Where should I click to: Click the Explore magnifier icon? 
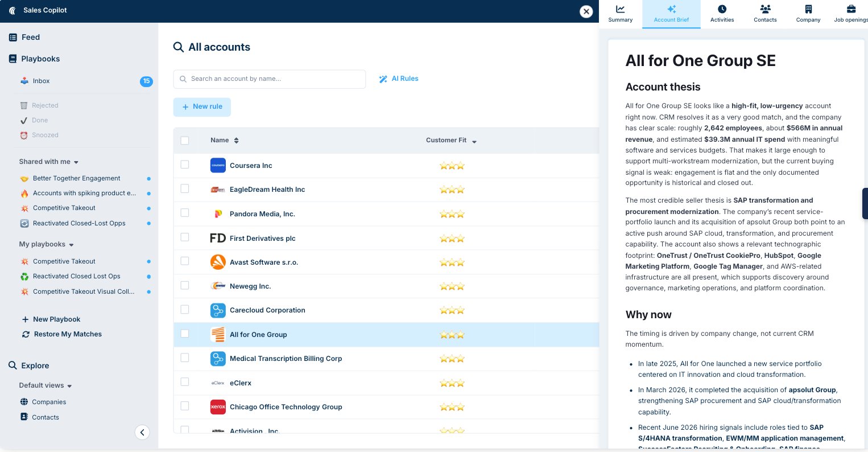point(13,365)
